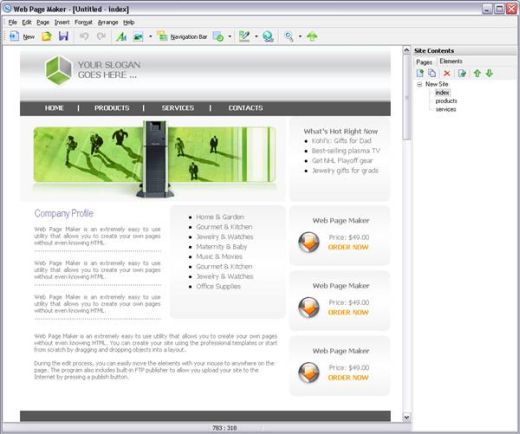The width and height of the screenshot is (520, 434).
Task: Duplicate page icon in Site Contents
Action: [x=432, y=73]
